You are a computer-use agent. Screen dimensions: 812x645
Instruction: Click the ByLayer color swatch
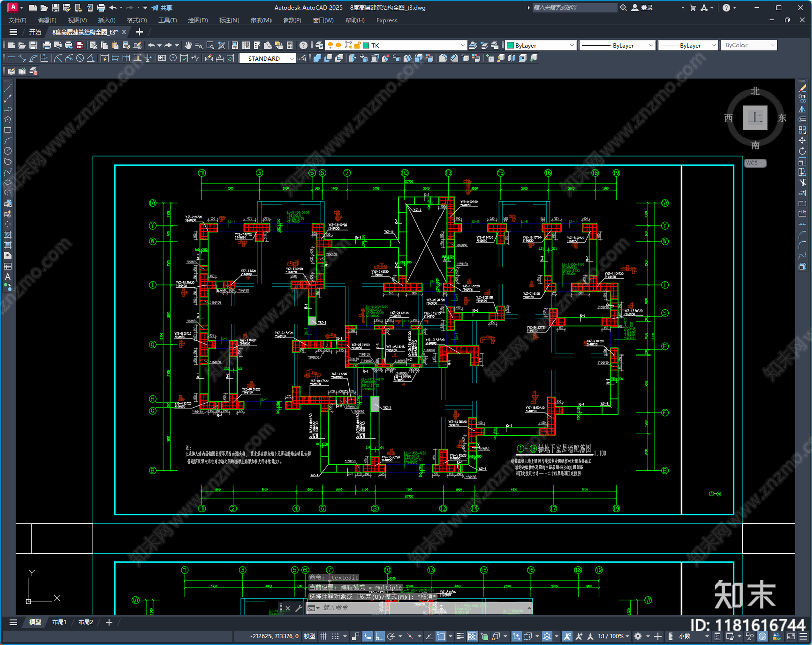point(511,45)
